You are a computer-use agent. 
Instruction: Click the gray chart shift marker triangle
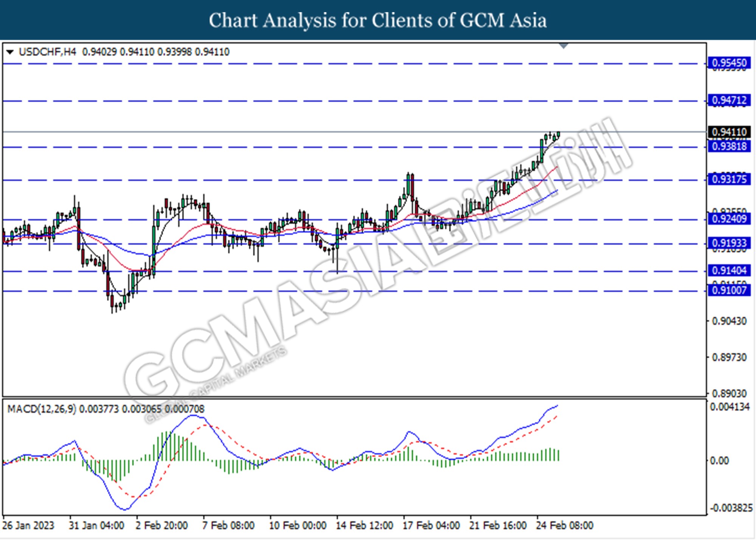[564, 46]
